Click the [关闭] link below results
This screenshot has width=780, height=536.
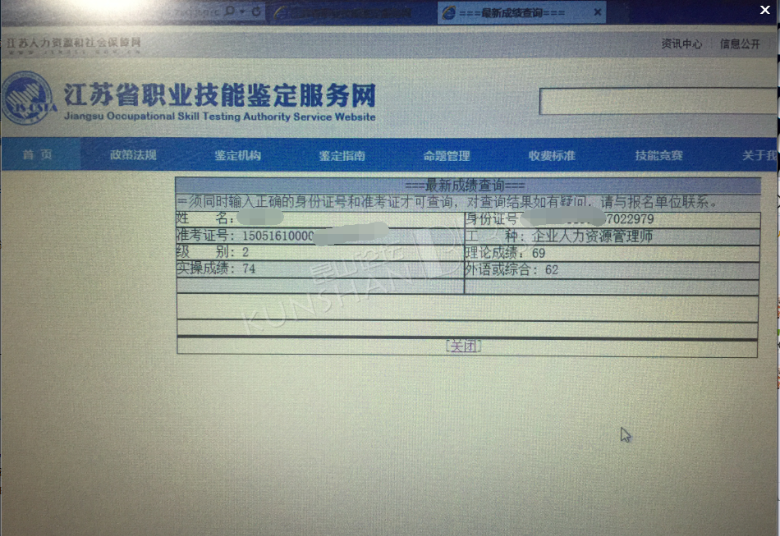[463, 346]
